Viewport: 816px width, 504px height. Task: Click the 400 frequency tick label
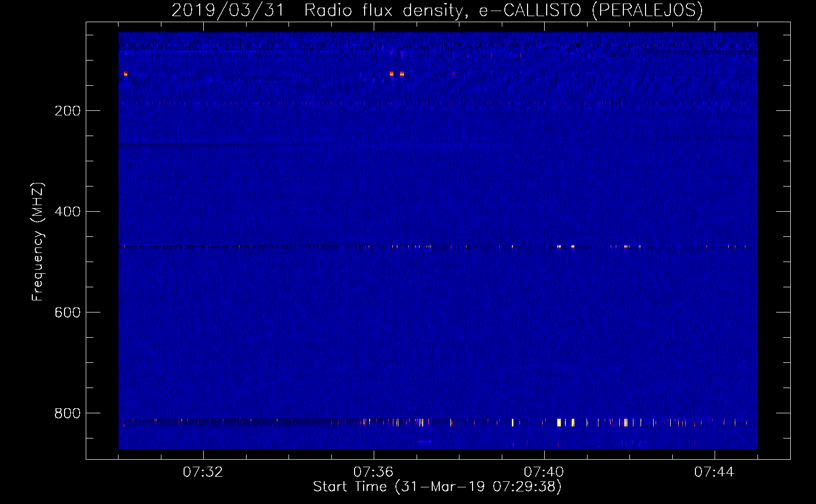pos(67,212)
